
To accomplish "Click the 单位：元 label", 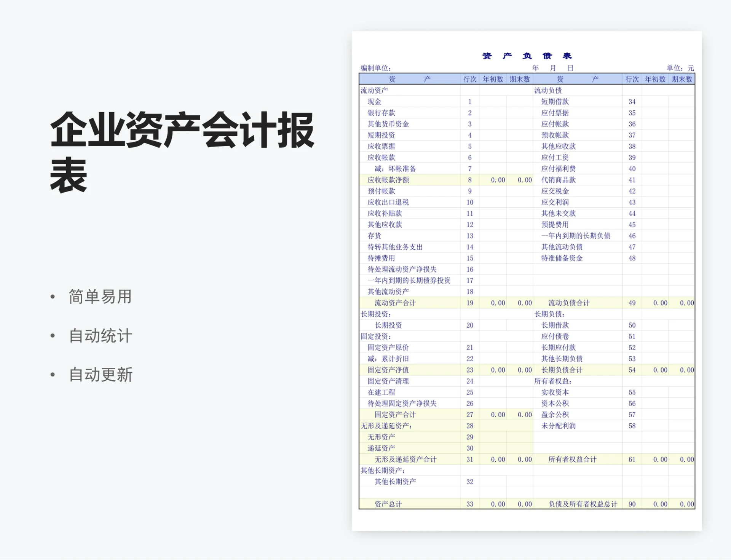I will (680, 67).
